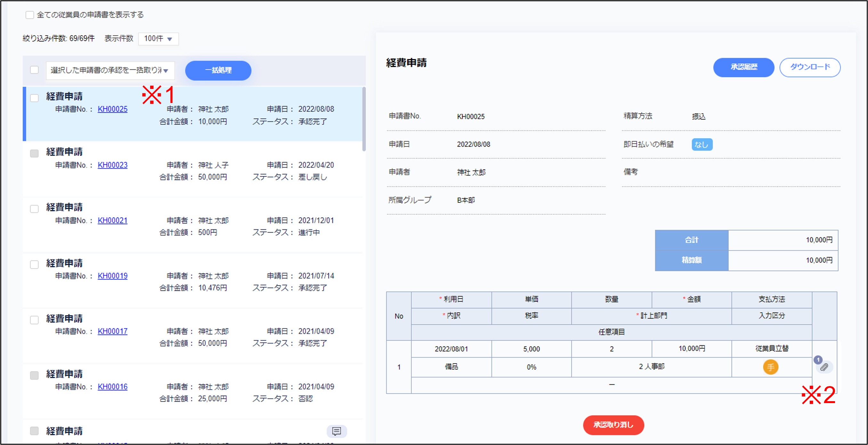Click the 精算額 header cell in totals
Viewport: 868px width, 445px height.
(x=692, y=260)
